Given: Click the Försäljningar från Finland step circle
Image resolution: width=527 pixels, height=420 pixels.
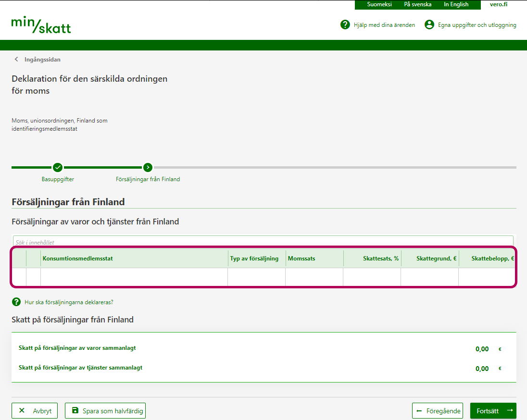Looking at the screenshot, I should (148, 167).
